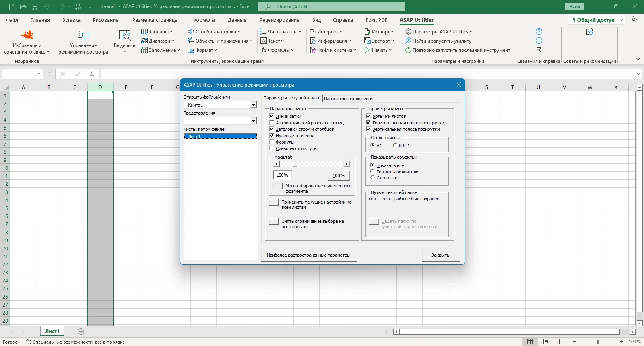The width and height of the screenshot is (644, 346).
Task: Switch to Page Layout view in status bar
Action: (x=546, y=342)
